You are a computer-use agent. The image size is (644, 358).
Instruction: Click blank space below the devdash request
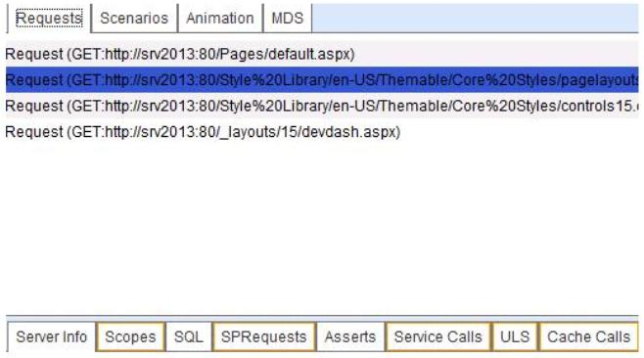[322, 228]
